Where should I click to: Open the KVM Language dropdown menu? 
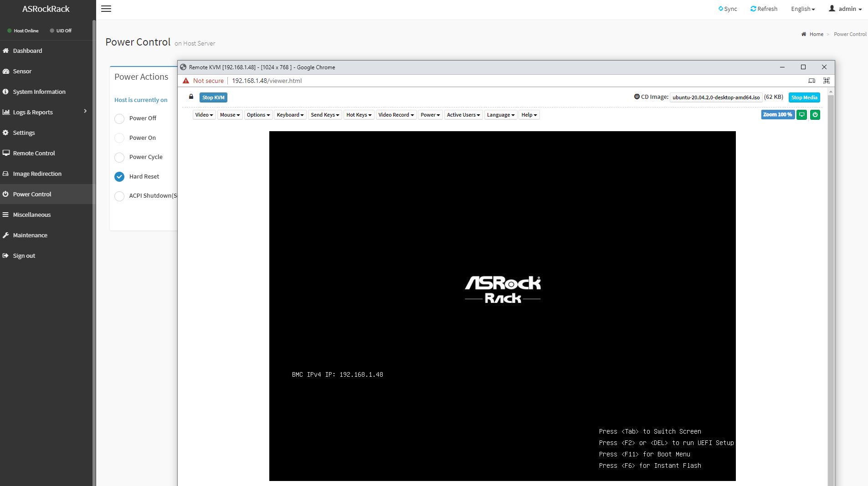501,115
